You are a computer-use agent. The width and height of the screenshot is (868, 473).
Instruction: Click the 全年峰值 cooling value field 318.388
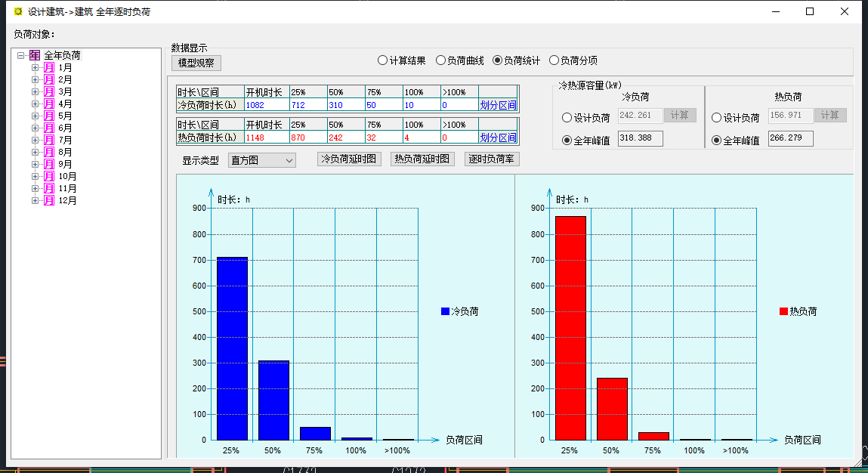(x=640, y=139)
